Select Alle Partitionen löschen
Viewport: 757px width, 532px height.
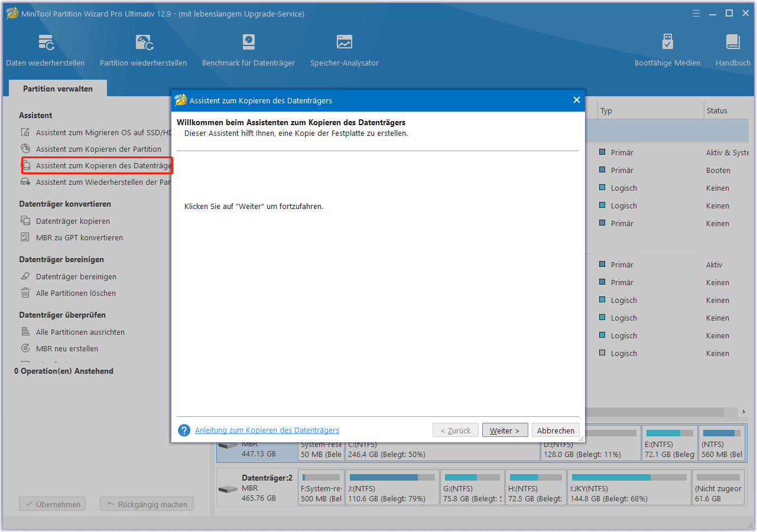[76, 293]
